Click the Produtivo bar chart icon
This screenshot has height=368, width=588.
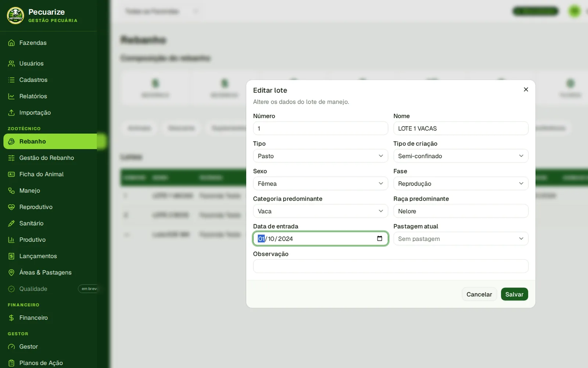tap(11, 240)
